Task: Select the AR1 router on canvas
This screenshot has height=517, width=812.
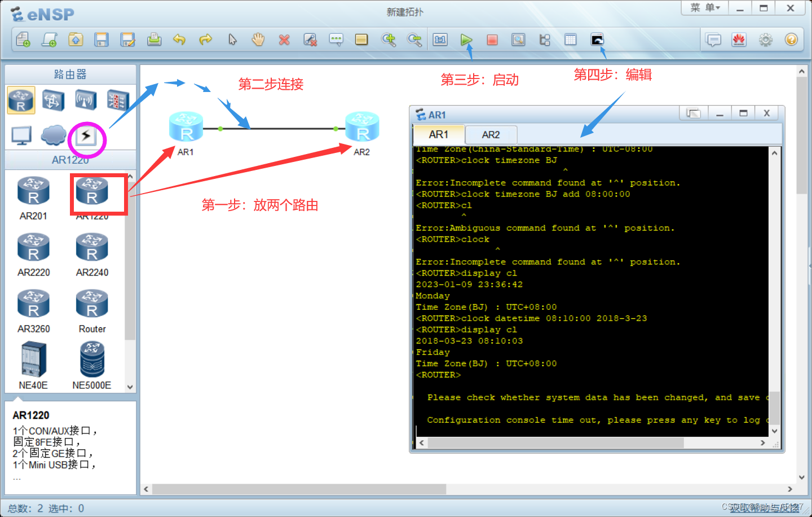Action: 186,128
